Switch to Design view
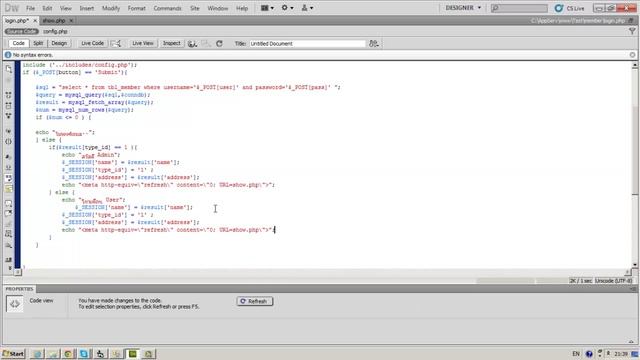The width and height of the screenshot is (640, 360). tap(59, 43)
